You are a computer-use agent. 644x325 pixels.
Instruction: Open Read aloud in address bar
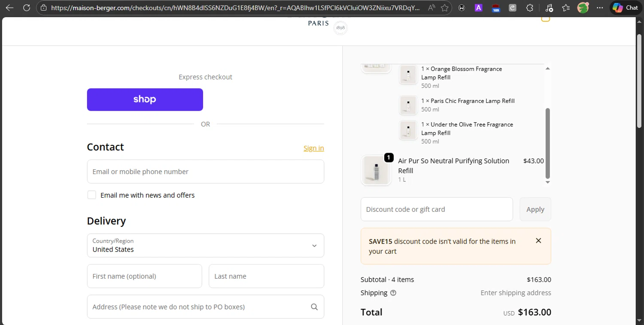pyautogui.click(x=431, y=8)
